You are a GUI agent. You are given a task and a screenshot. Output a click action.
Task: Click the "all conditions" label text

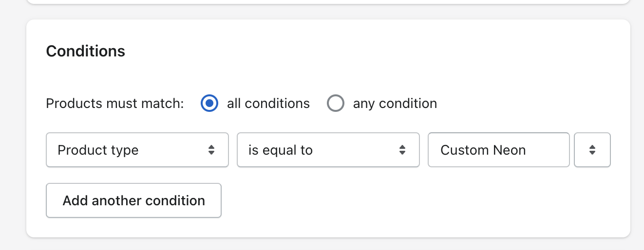[x=268, y=104]
